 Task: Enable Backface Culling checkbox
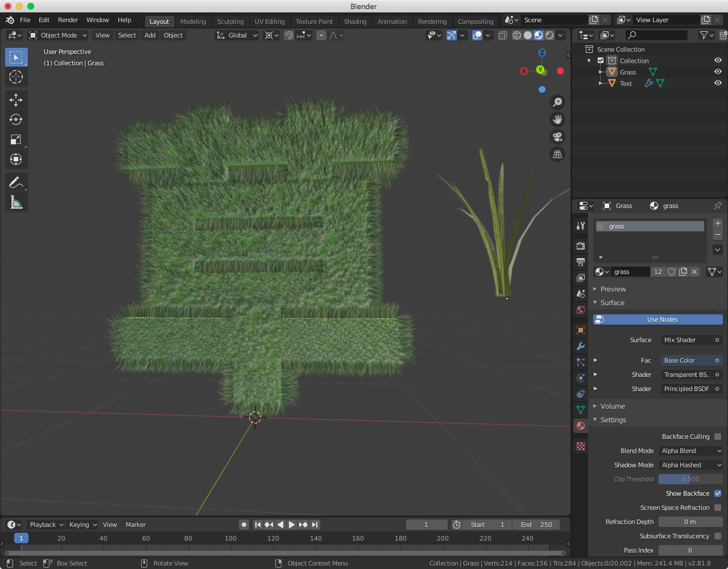tap(718, 437)
